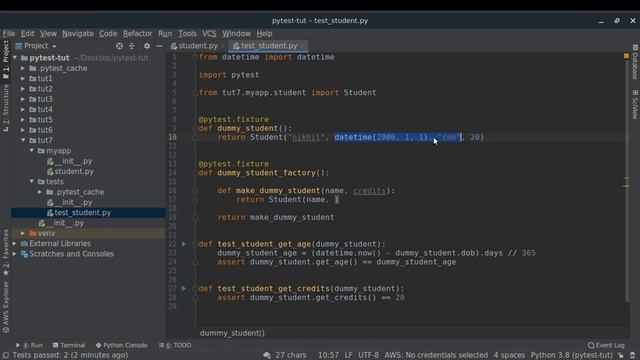Hide the Project panel with minus icon
This screenshot has height=360, width=640.
[159, 46]
